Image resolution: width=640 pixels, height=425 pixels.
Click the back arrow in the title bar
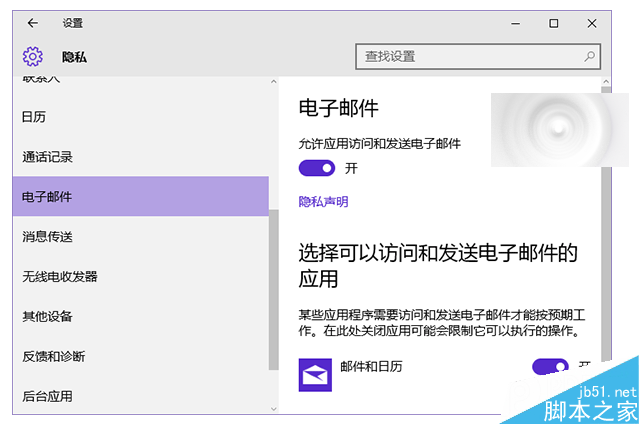pos(33,23)
